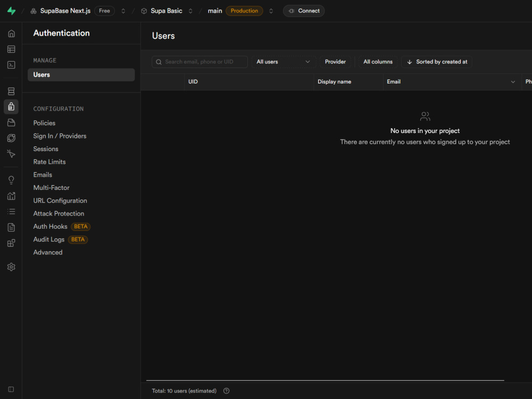Screen dimensions: 532x399
Task: Toggle sidebar collapse icon at bottom left
Action: [x=11, y=389]
